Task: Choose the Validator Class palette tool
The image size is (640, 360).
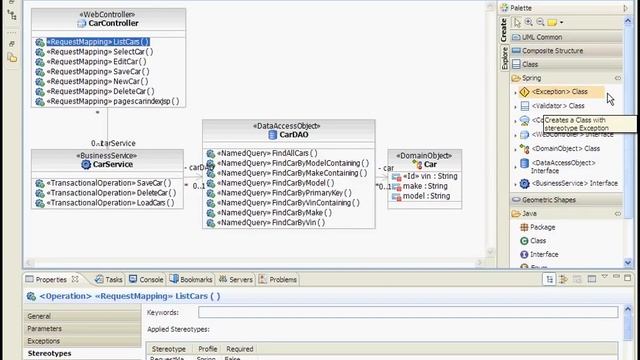Action: [552, 106]
